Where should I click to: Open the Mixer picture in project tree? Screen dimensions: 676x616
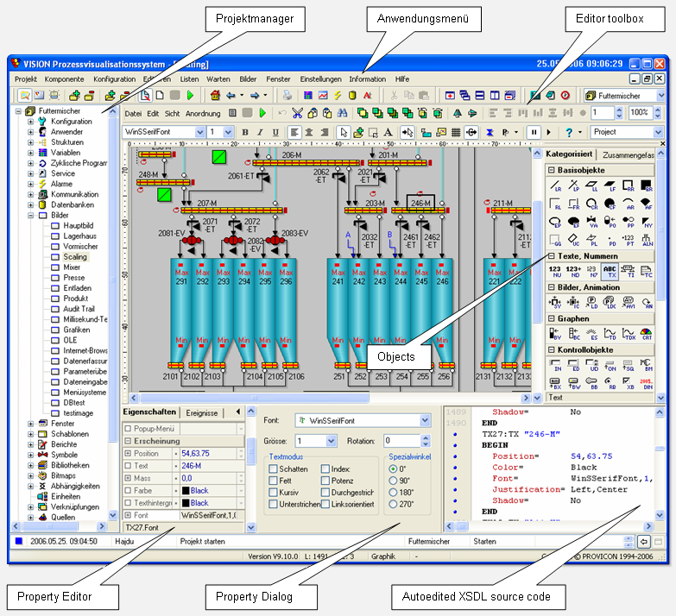pyautogui.click(x=72, y=267)
